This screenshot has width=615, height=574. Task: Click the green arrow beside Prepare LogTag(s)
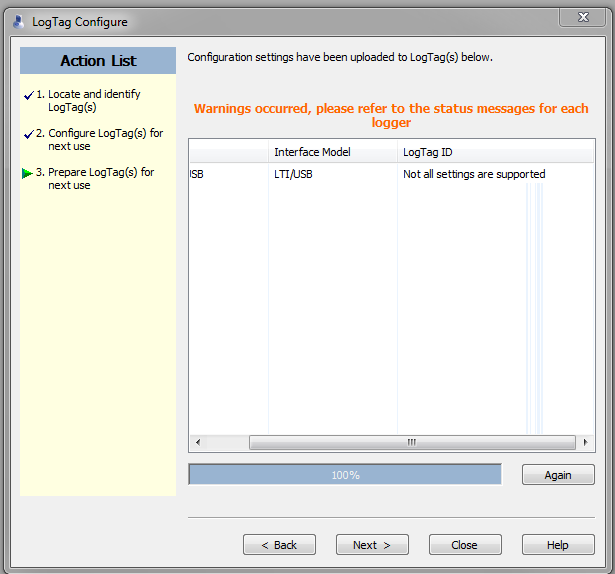pyautogui.click(x=27, y=173)
